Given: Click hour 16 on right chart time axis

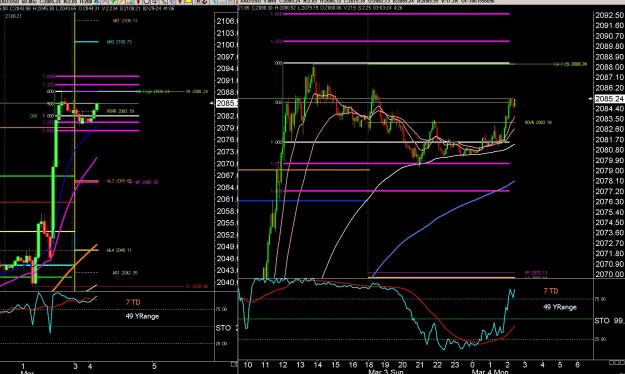Looking at the screenshot, I should pos(353,365).
